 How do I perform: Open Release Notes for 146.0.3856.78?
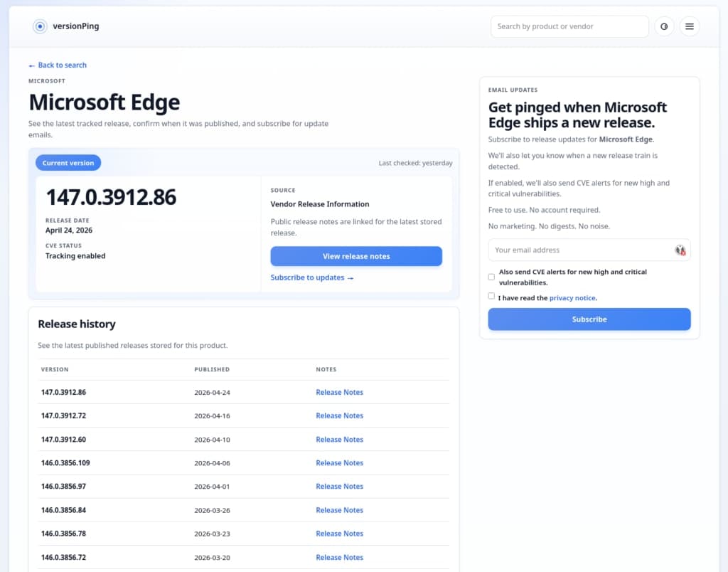click(339, 534)
